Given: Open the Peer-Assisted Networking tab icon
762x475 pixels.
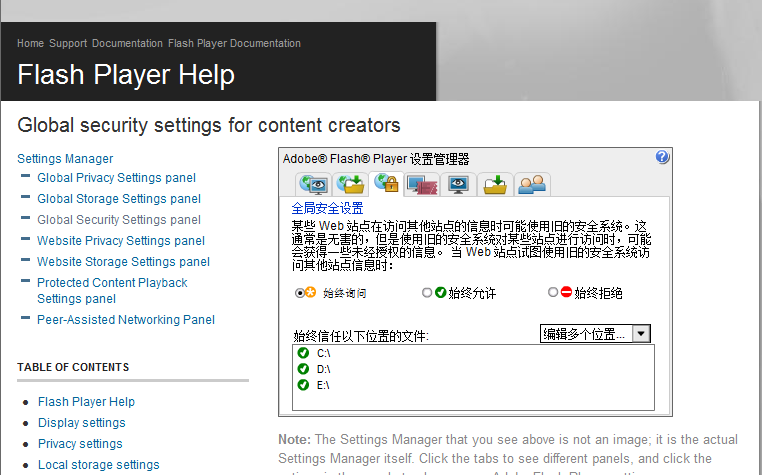Looking at the screenshot, I should coord(532,184).
